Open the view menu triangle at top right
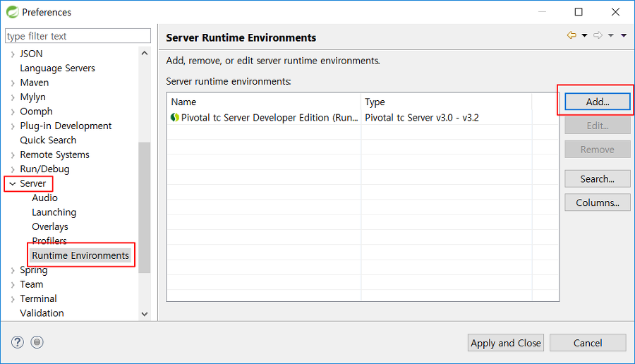Viewport: 635px width, 364px height. click(624, 36)
